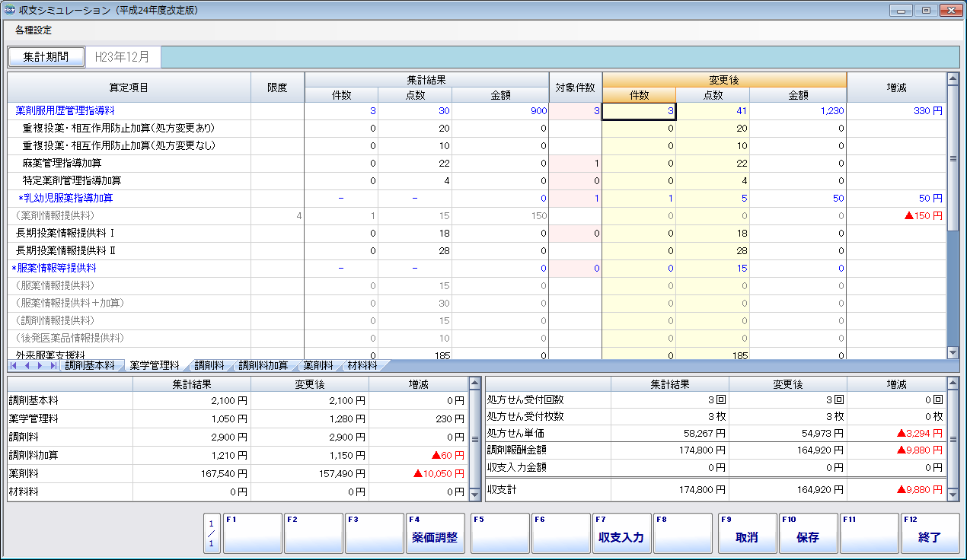Select the 長期投薬情報提供料 Ⅱ row label
This screenshot has height=560, width=967.
[65, 250]
